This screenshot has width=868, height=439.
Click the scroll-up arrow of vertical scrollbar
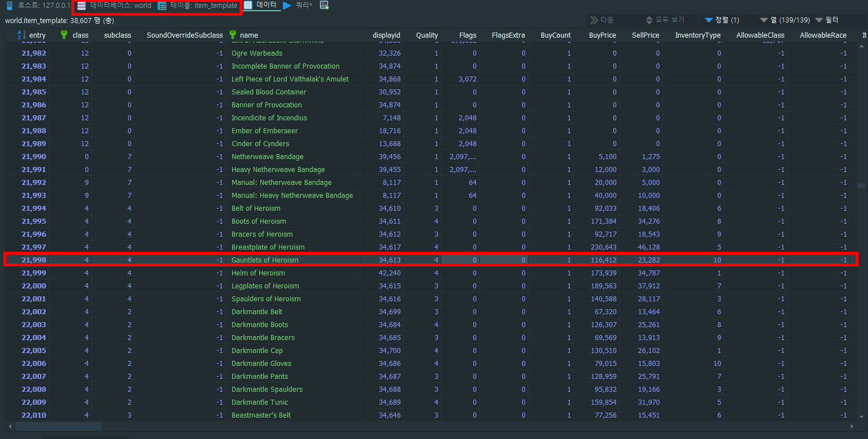point(862,48)
